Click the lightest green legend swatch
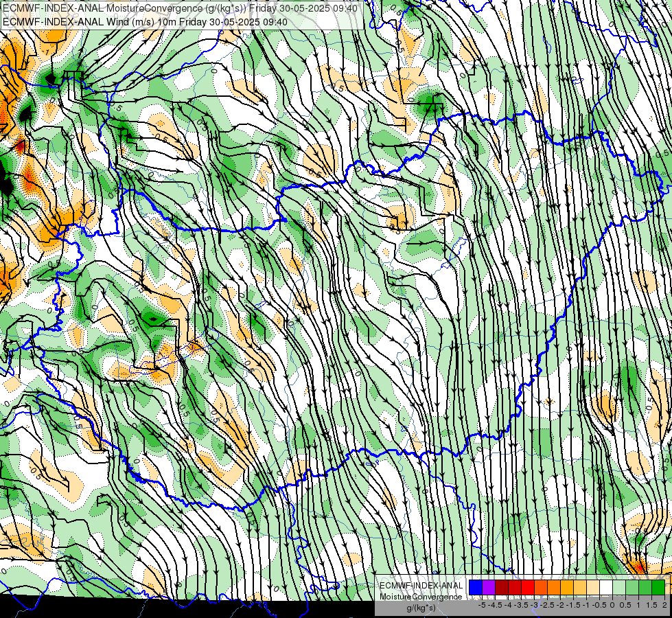The height and width of the screenshot is (618, 672). tap(619, 587)
